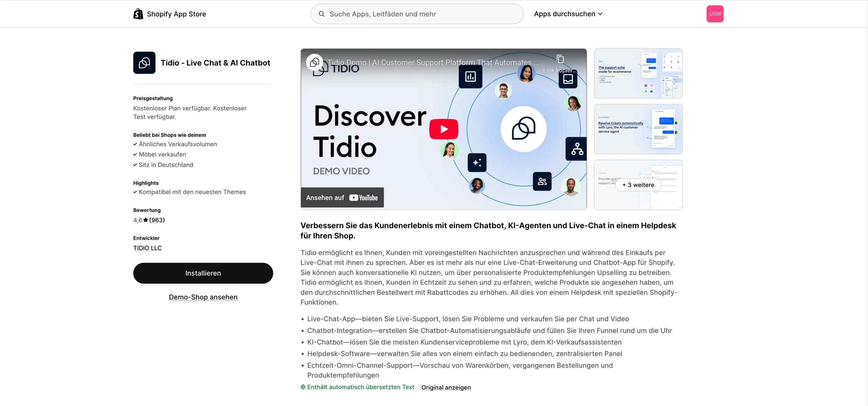Play the Tidio demo video
868x406 pixels.
point(443,129)
